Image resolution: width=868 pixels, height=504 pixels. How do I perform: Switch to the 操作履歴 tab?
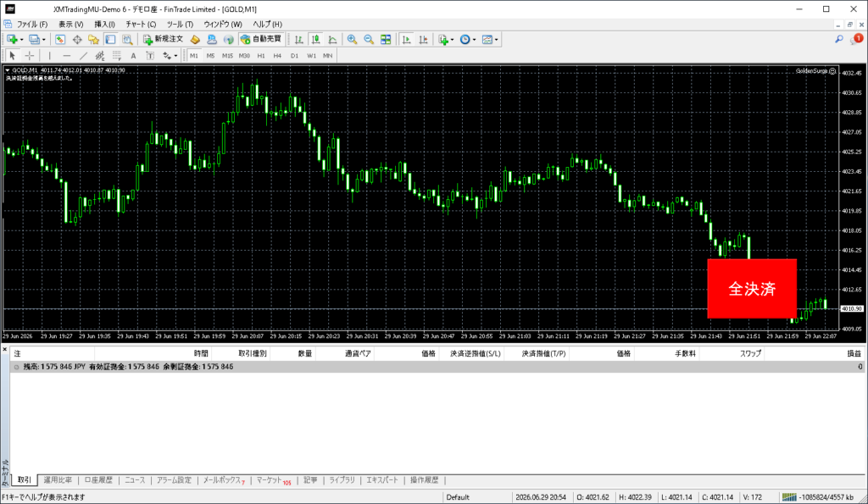[424, 480]
